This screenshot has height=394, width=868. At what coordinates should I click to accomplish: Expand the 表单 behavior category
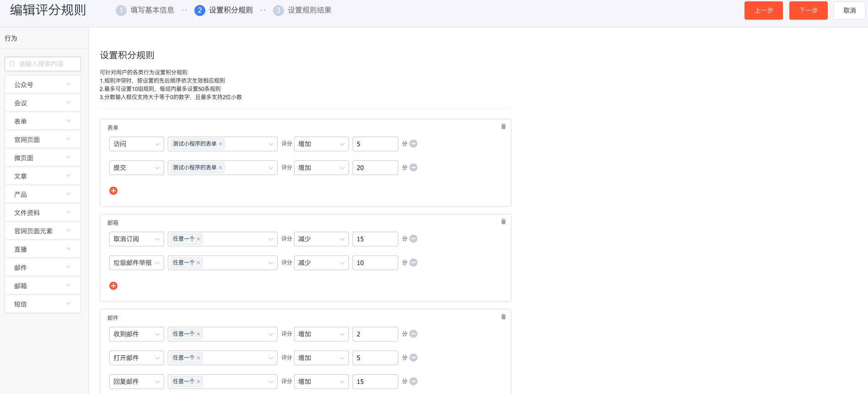(x=43, y=121)
